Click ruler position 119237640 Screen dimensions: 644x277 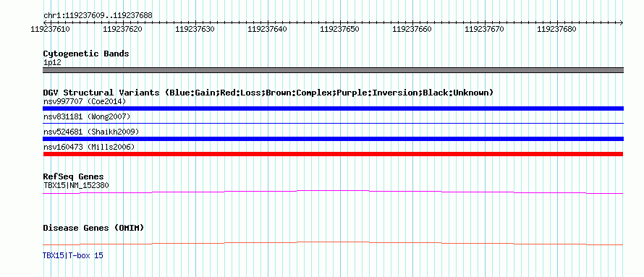(x=268, y=30)
